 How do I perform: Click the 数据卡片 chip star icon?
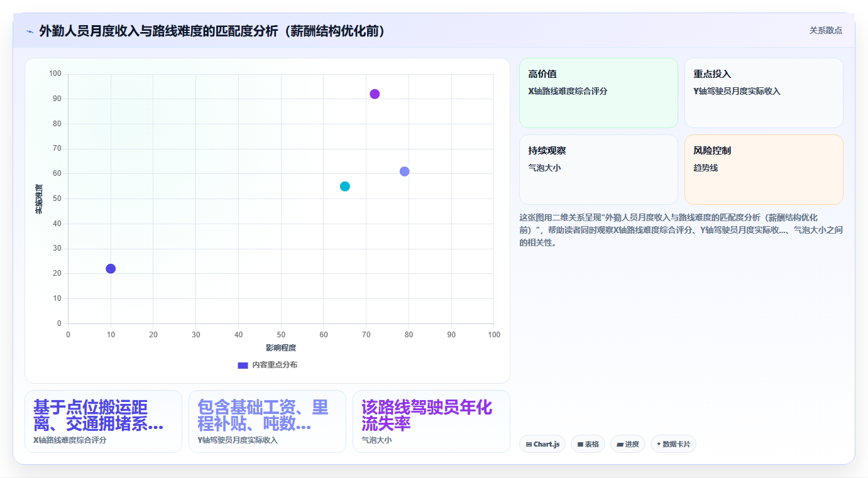click(x=659, y=444)
